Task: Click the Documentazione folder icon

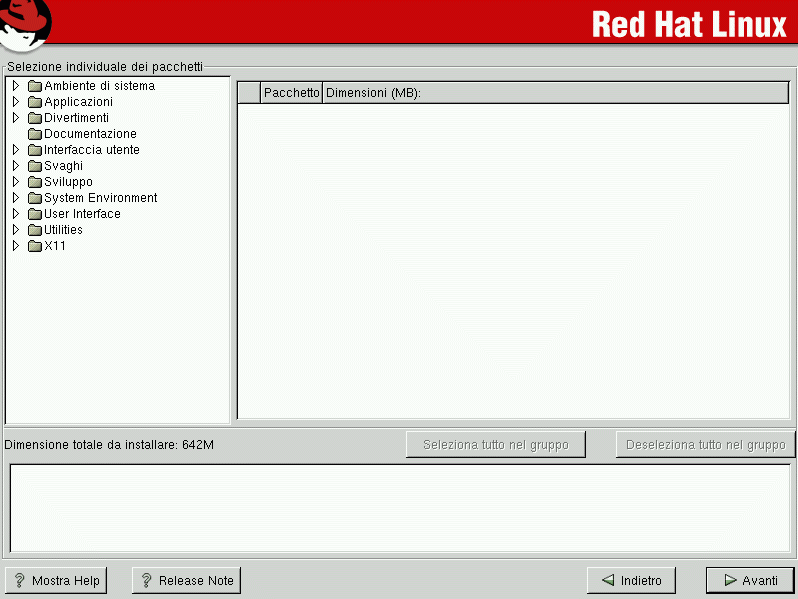Action: [x=35, y=134]
